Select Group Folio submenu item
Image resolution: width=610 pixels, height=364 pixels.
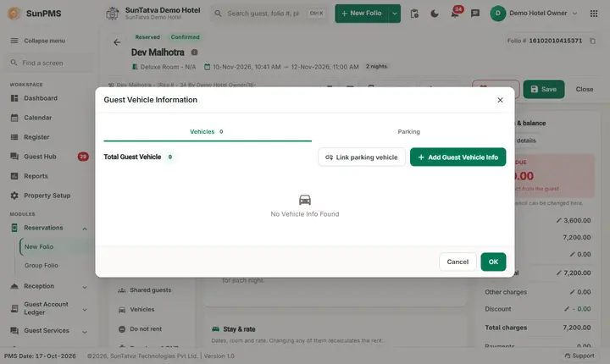(42, 266)
